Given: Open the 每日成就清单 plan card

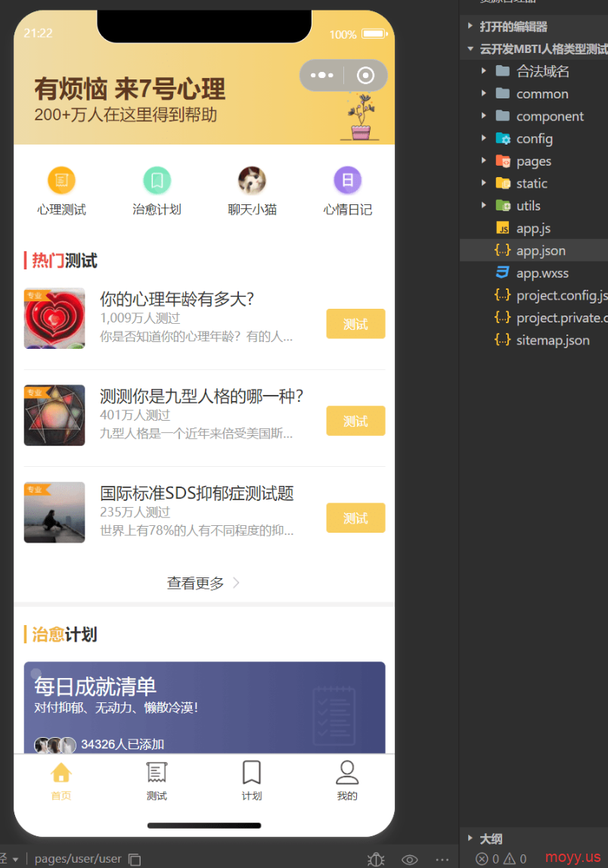Looking at the screenshot, I should [x=204, y=708].
